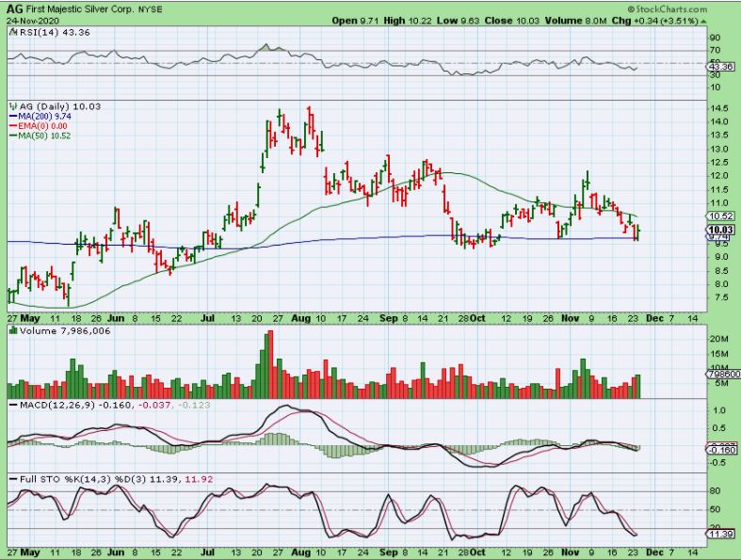Click the Jul label on the bottom stochastic date axis
Viewport: 741px width, 560px height.
coord(207,552)
